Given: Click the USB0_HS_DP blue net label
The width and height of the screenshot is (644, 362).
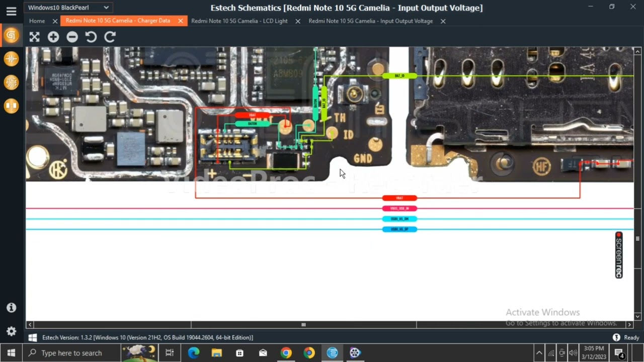Looking at the screenshot, I should (399, 229).
